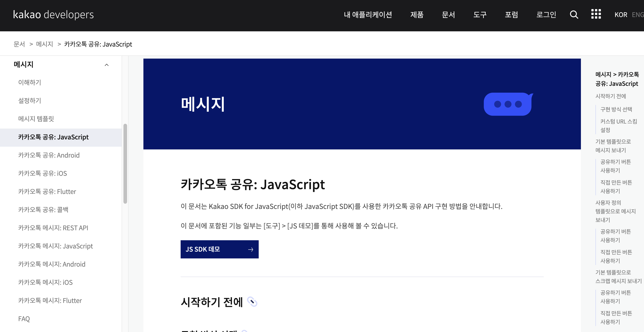Navigate via the 메시지 breadcrumb link
The width and height of the screenshot is (644, 332).
pos(44,44)
